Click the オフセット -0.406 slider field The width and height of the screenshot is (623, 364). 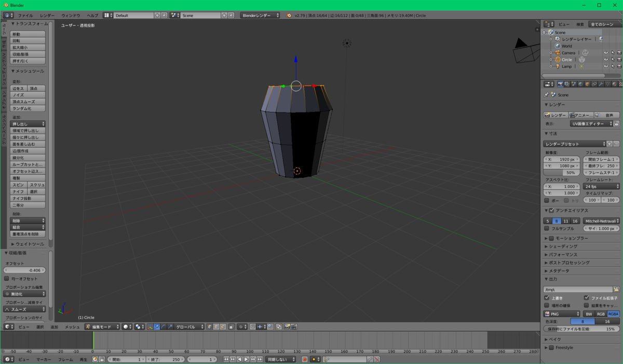coord(25,270)
